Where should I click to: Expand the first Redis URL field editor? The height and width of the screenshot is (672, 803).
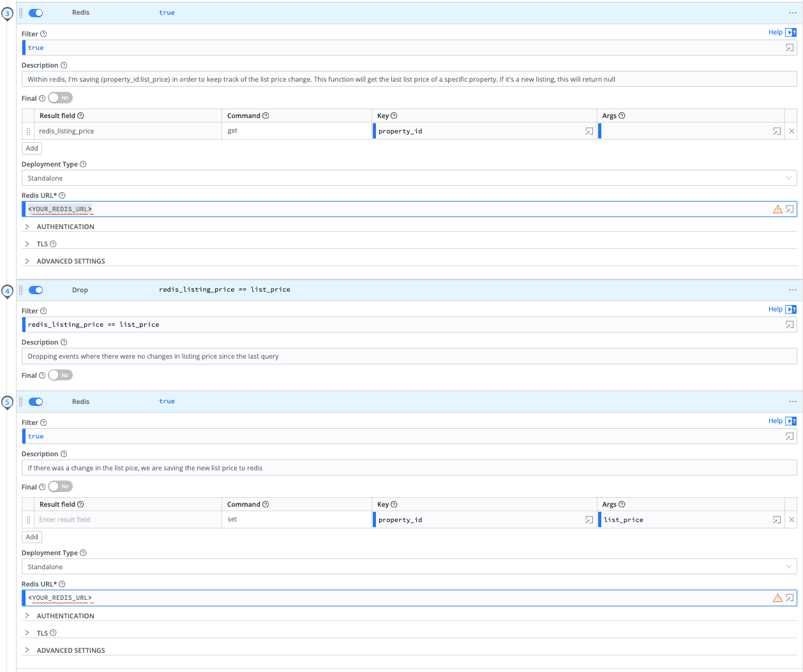(x=790, y=209)
